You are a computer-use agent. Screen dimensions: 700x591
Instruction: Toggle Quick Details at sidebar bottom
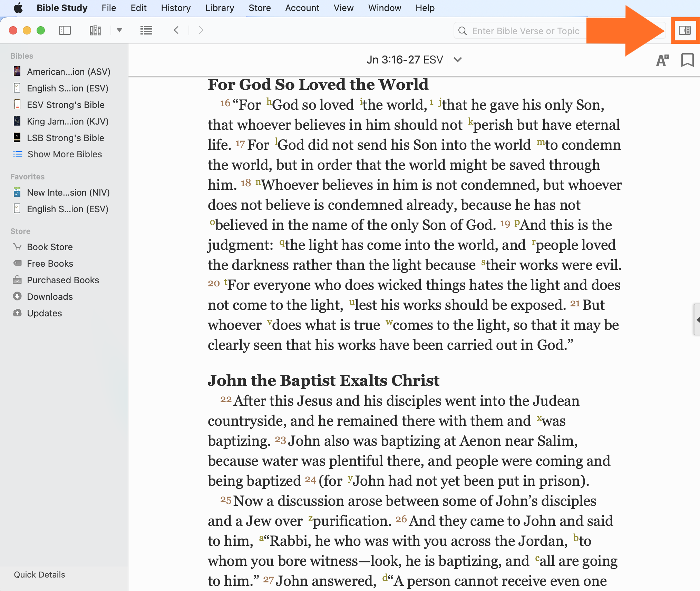(39, 574)
